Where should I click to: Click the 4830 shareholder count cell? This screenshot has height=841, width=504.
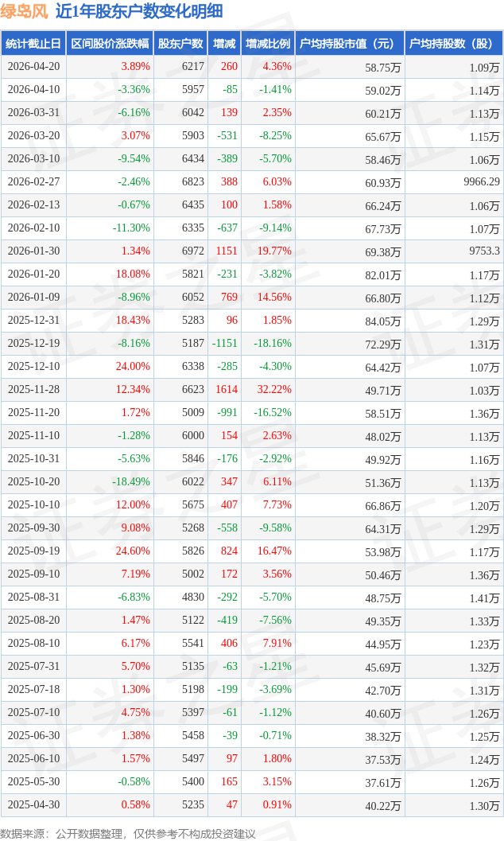pos(193,598)
